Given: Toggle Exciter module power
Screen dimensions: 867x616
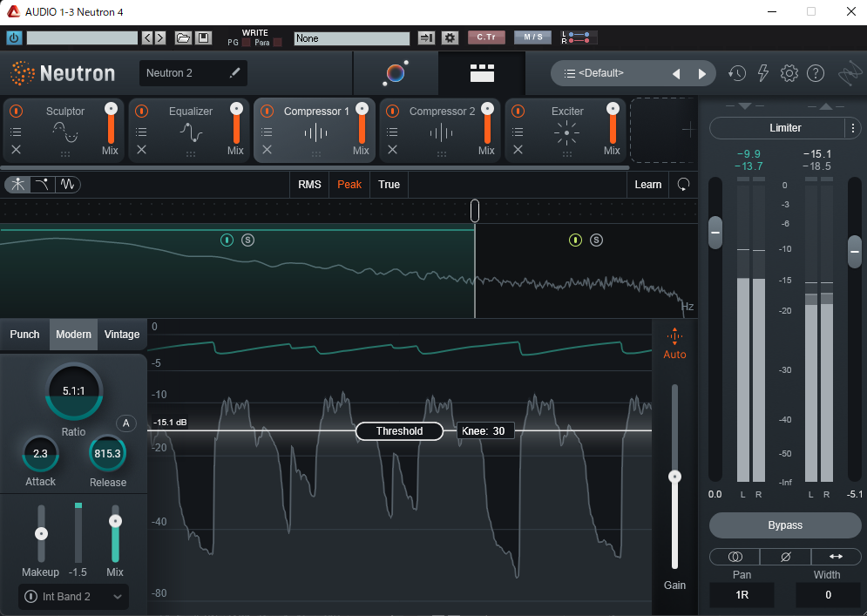Looking at the screenshot, I should pos(518,112).
